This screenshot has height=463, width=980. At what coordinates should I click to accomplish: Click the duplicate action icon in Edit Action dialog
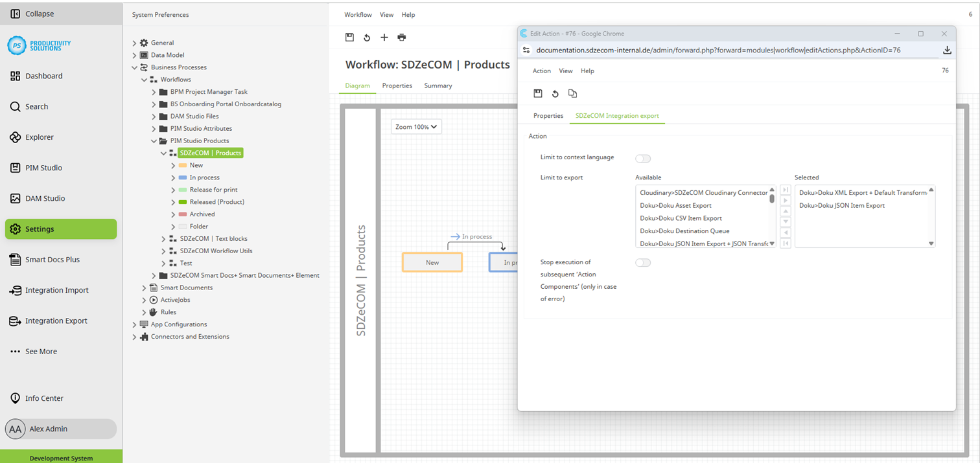coord(572,93)
